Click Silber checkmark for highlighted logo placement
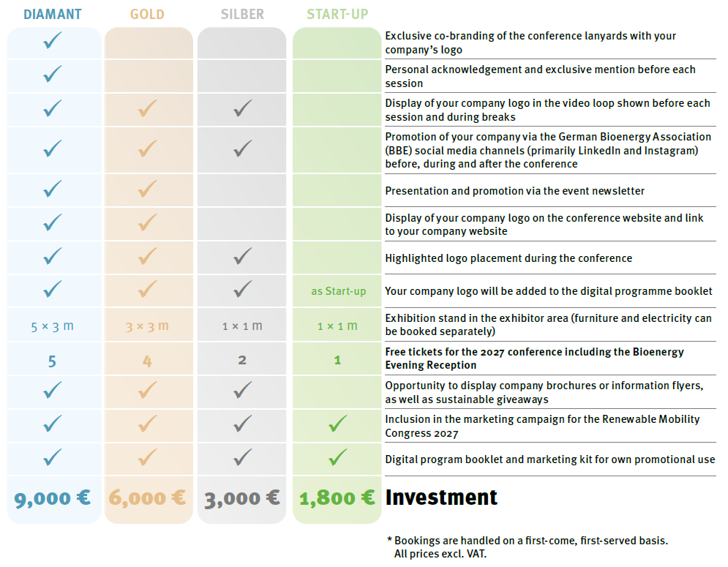The height and width of the screenshot is (567, 728). 242,256
